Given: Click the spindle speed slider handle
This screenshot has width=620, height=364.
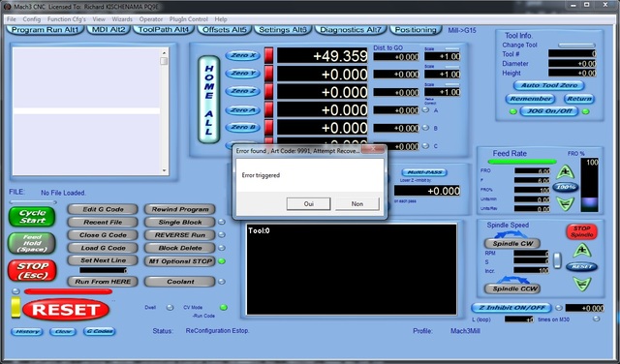Looking at the screenshot, I should (557, 260).
